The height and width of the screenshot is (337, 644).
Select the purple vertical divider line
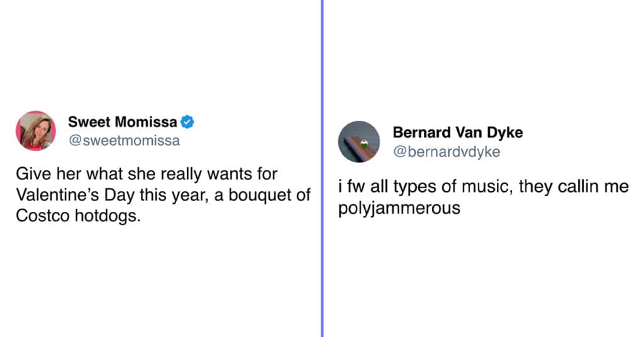tap(323, 168)
